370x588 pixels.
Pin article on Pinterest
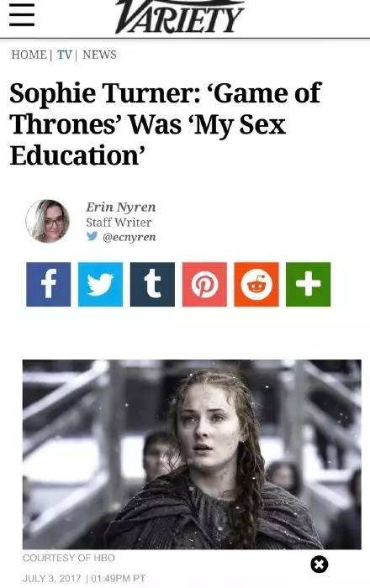point(204,284)
